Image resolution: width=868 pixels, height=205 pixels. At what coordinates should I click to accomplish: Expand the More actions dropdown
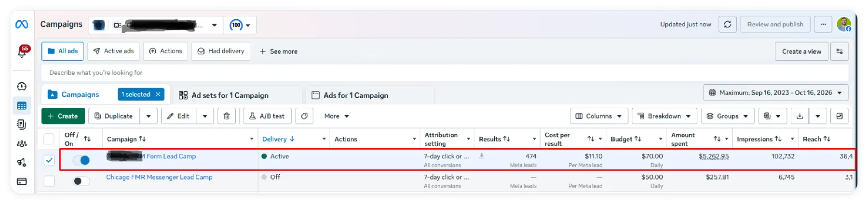337,116
